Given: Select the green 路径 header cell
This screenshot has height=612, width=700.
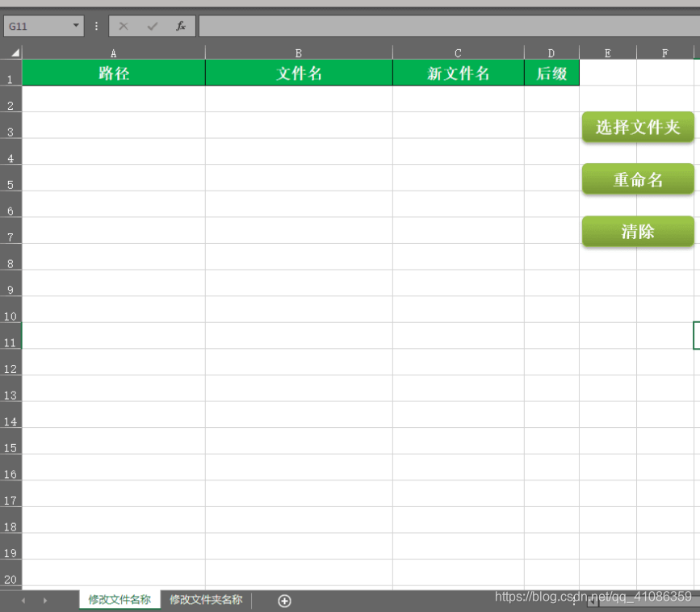Looking at the screenshot, I should (113, 73).
